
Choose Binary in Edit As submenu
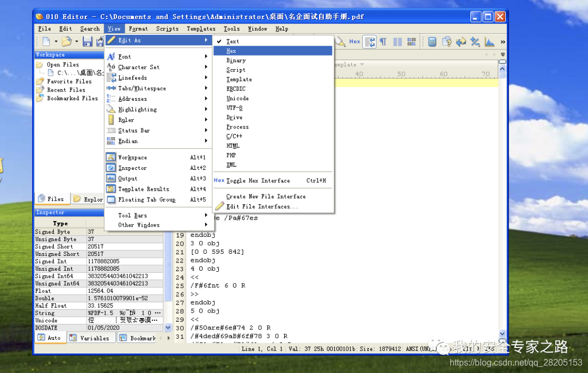click(273, 60)
